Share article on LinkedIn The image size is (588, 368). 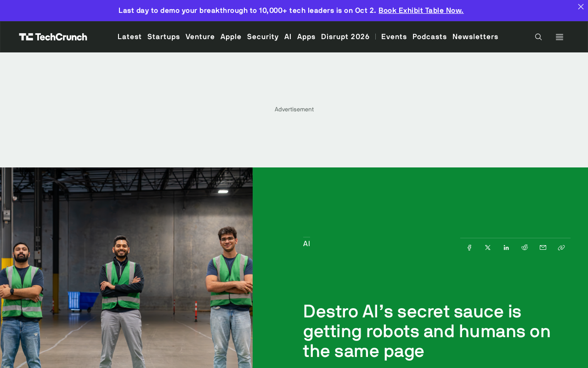click(506, 247)
